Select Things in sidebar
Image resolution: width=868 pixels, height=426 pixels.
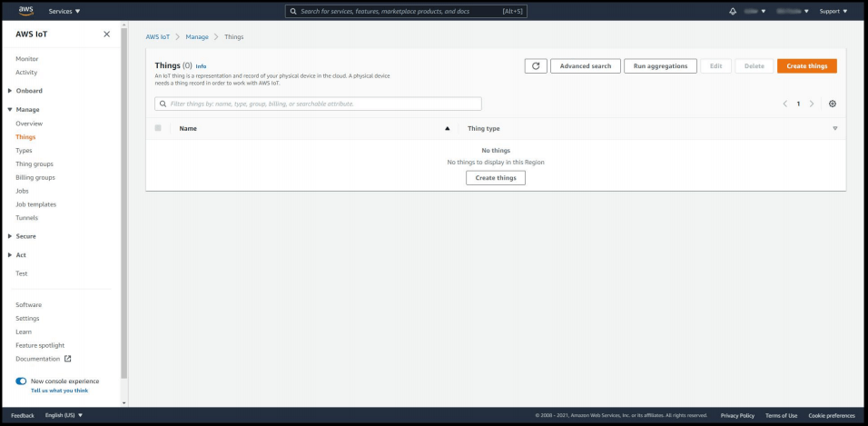[x=25, y=137]
